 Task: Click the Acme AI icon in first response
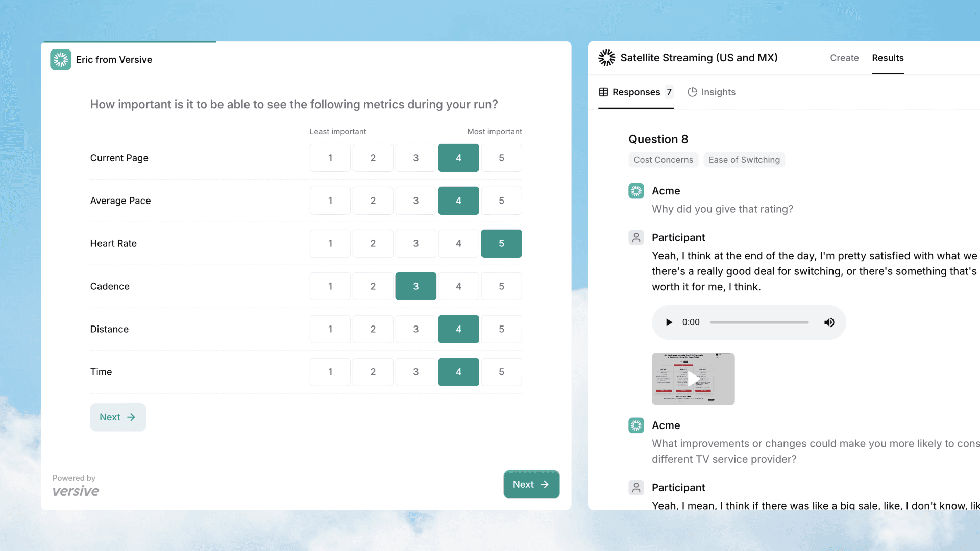click(636, 190)
